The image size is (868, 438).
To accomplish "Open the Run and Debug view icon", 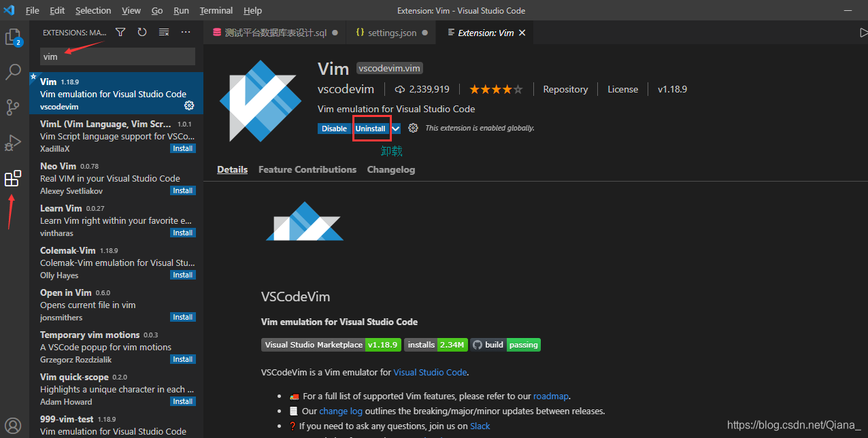I will click(x=14, y=143).
